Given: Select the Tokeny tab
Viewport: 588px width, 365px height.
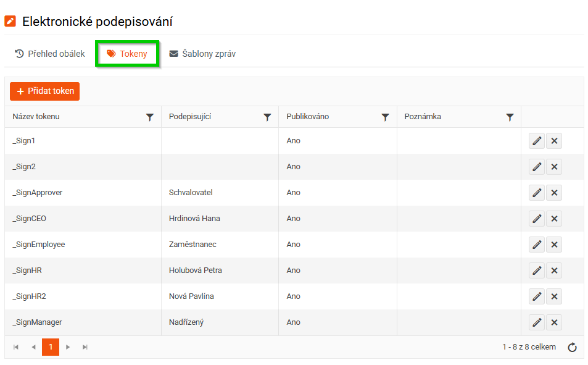Looking at the screenshot, I should (127, 54).
